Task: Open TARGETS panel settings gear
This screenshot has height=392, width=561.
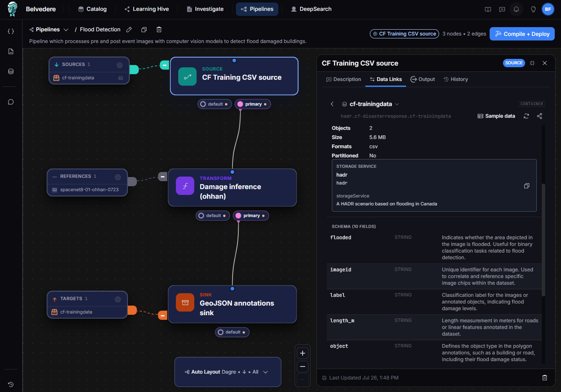Action: [x=118, y=299]
